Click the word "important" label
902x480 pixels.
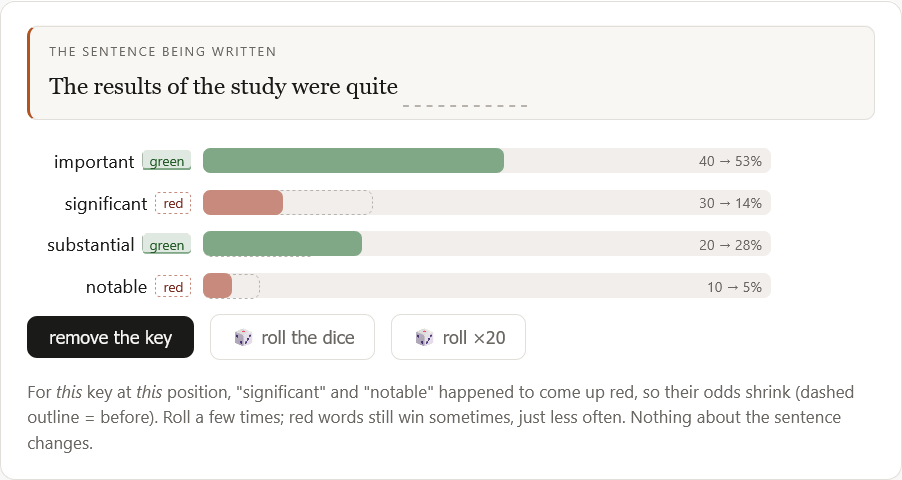(x=94, y=162)
